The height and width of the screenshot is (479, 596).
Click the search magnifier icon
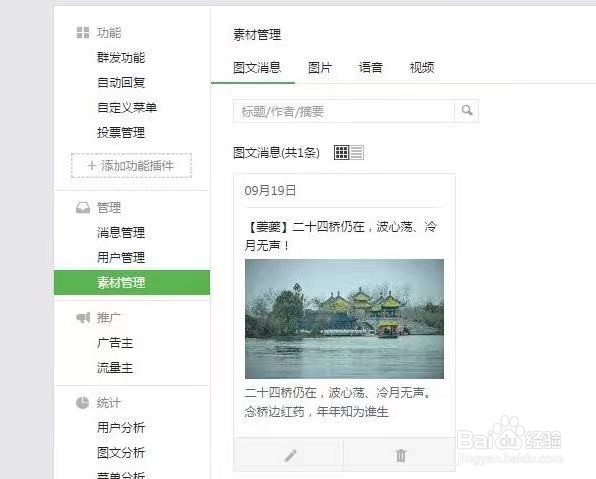click(x=467, y=111)
